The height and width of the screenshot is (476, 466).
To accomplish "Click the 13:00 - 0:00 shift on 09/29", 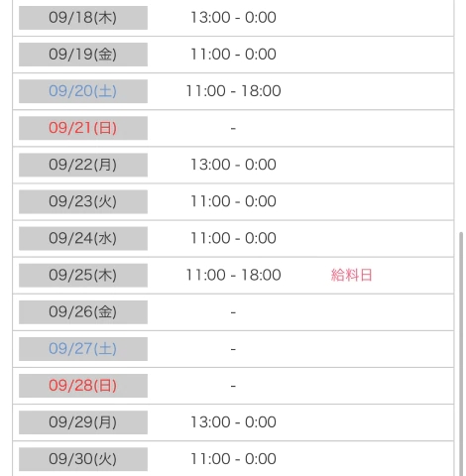I will click(233, 422).
